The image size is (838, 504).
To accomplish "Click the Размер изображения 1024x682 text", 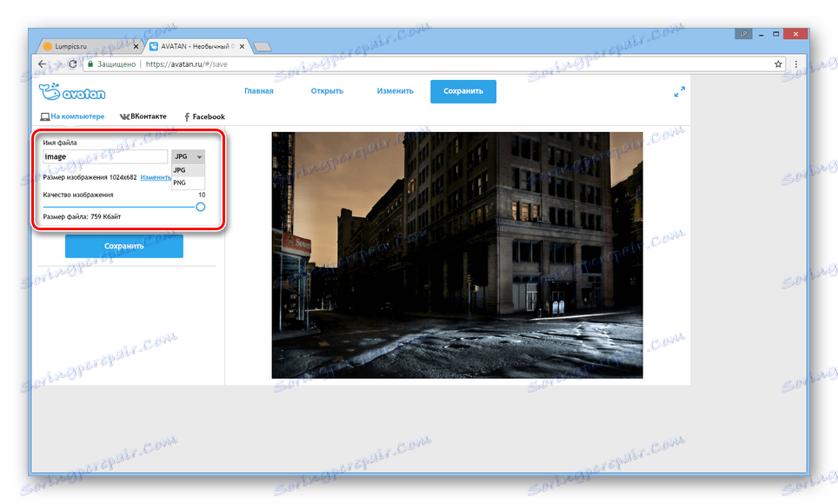I will (90, 177).
